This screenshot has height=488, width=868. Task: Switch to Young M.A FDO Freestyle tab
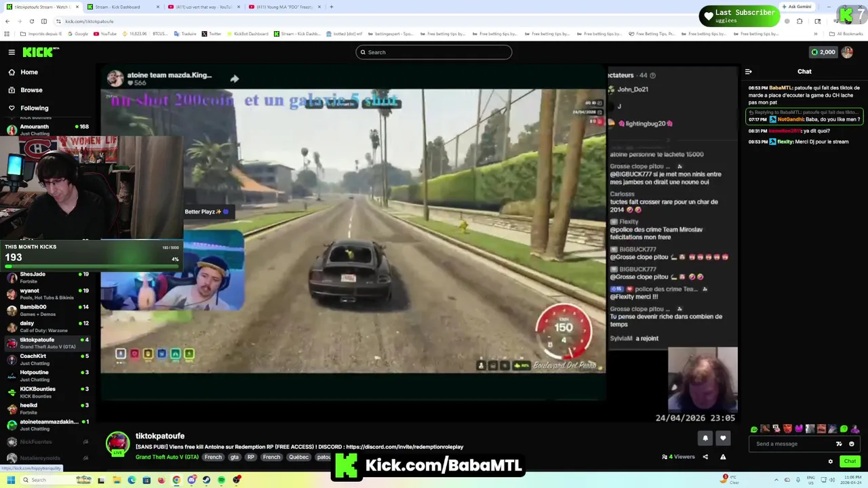[x=284, y=7]
